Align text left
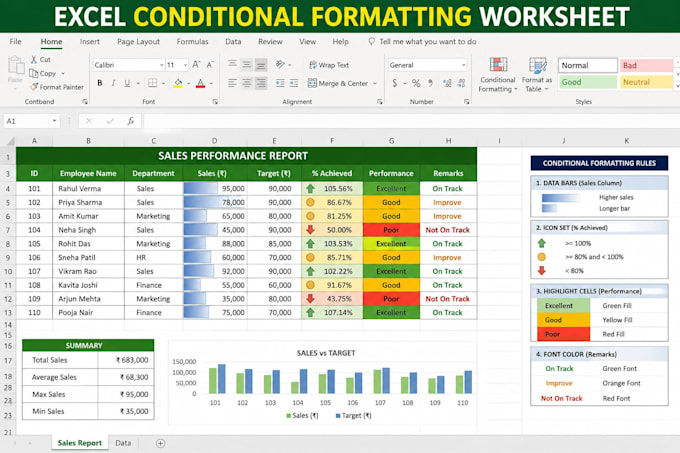 (x=232, y=83)
